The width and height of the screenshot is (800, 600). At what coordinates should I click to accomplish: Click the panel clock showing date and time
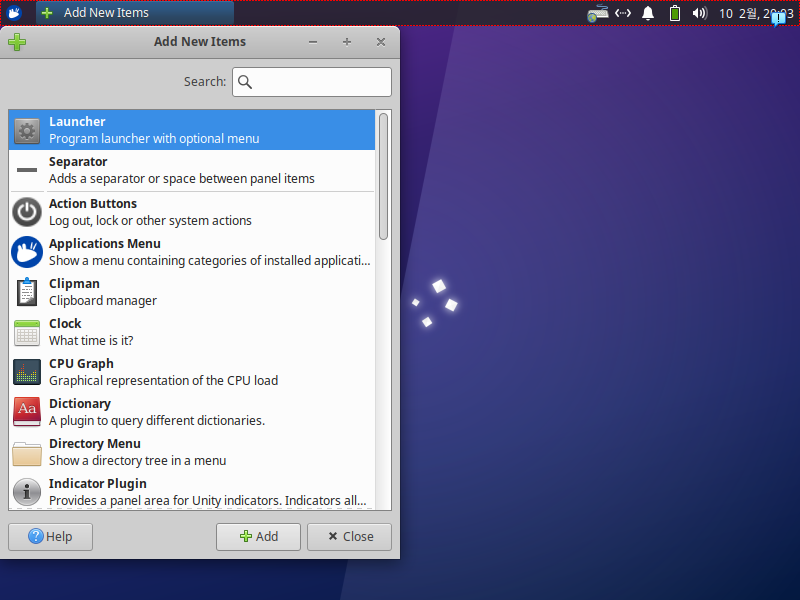tap(756, 13)
